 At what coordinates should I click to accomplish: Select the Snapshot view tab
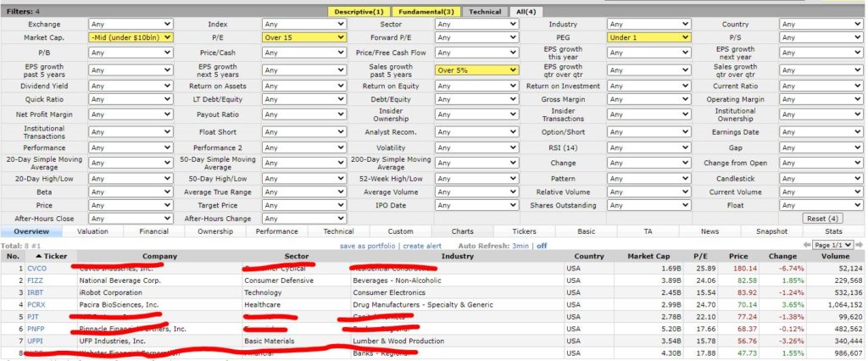tap(771, 231)
